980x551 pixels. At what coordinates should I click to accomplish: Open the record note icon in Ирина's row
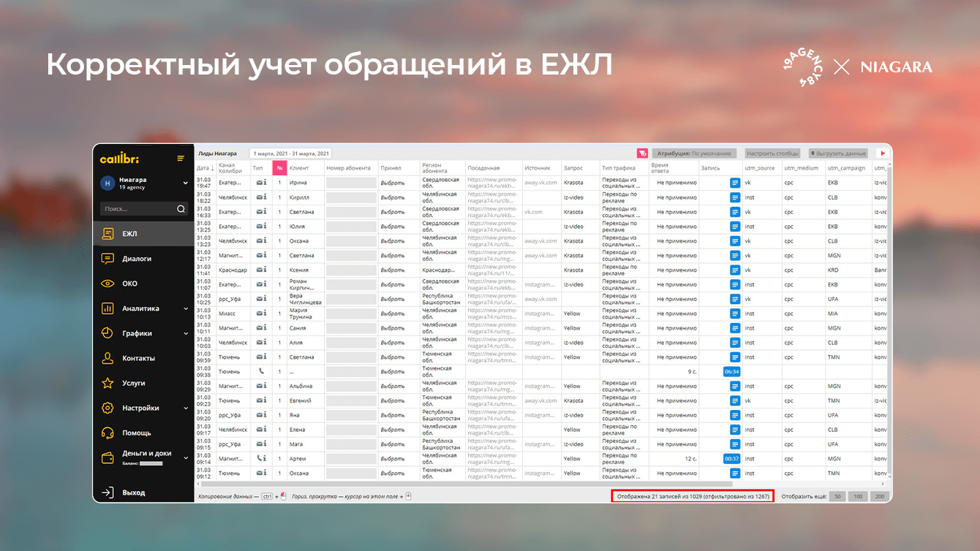pos(735,183)
